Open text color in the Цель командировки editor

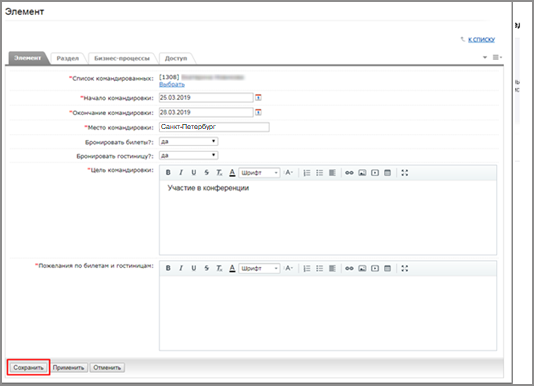(232, 173)
